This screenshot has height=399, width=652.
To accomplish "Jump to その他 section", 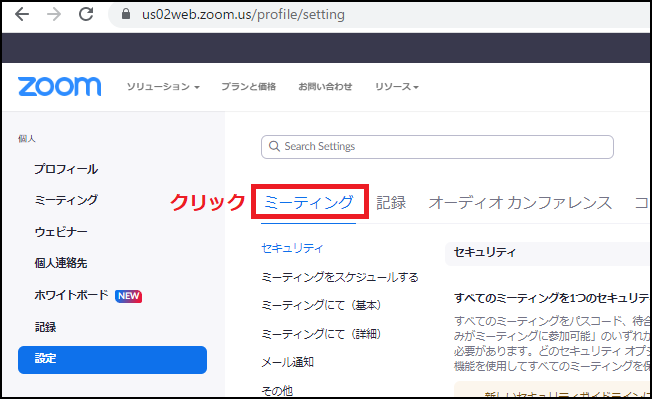I will [277, 391].
